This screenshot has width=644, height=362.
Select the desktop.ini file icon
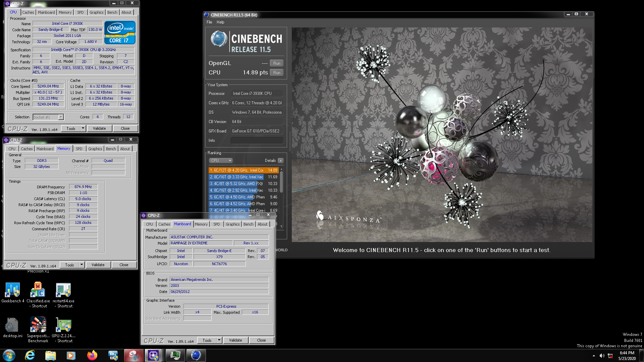[13, 327]
